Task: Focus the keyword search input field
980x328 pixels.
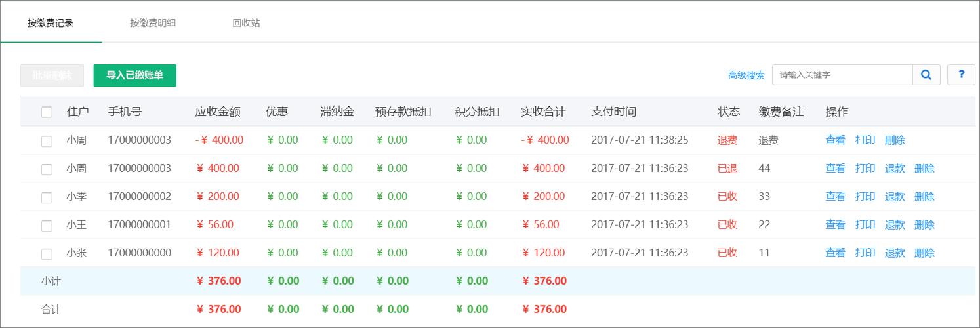Action: (x=842, y=75)
